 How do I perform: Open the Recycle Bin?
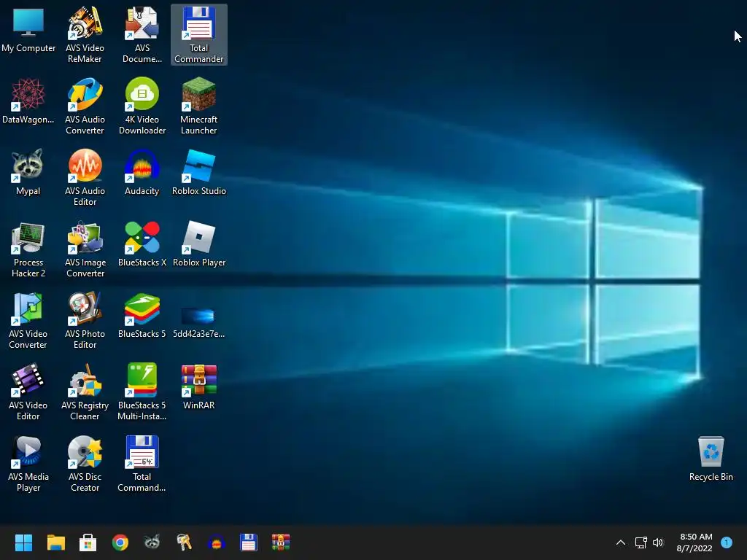711,458
